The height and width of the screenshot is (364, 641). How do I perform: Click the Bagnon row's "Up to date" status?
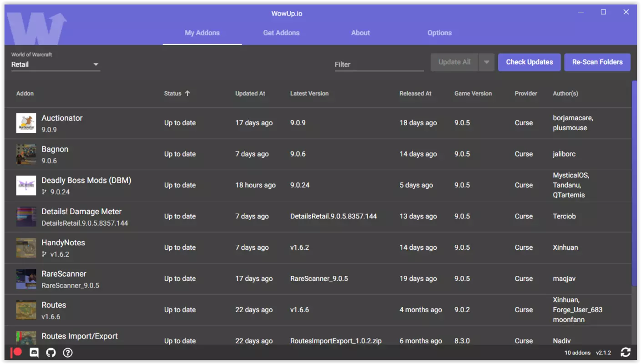(180, 154)
